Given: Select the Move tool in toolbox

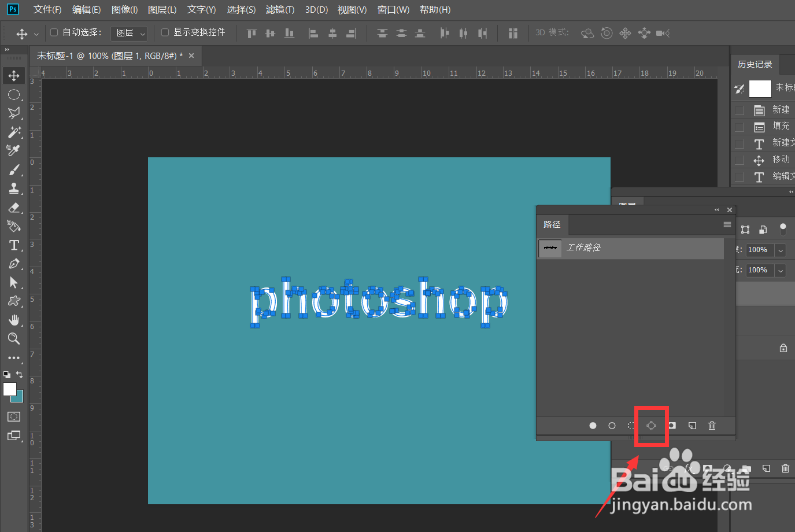Looking at the screenshot, I should (14, 76).
